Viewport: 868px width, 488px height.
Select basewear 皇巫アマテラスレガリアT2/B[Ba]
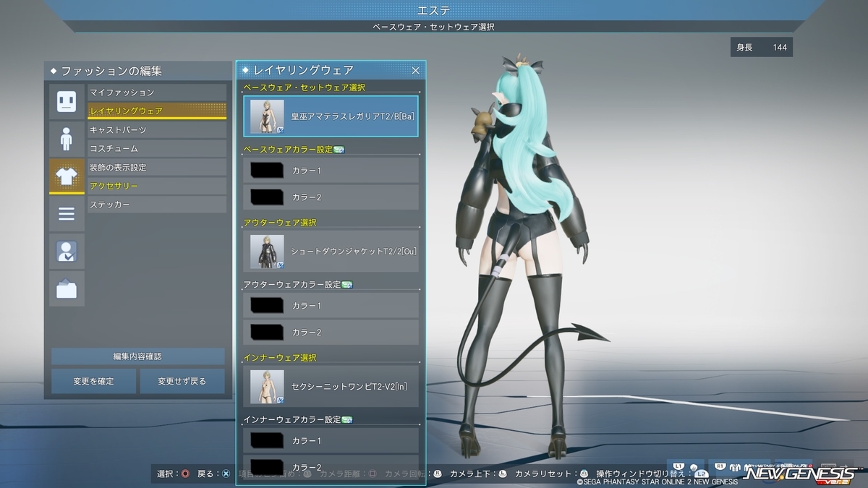click(x=331, y=116)
